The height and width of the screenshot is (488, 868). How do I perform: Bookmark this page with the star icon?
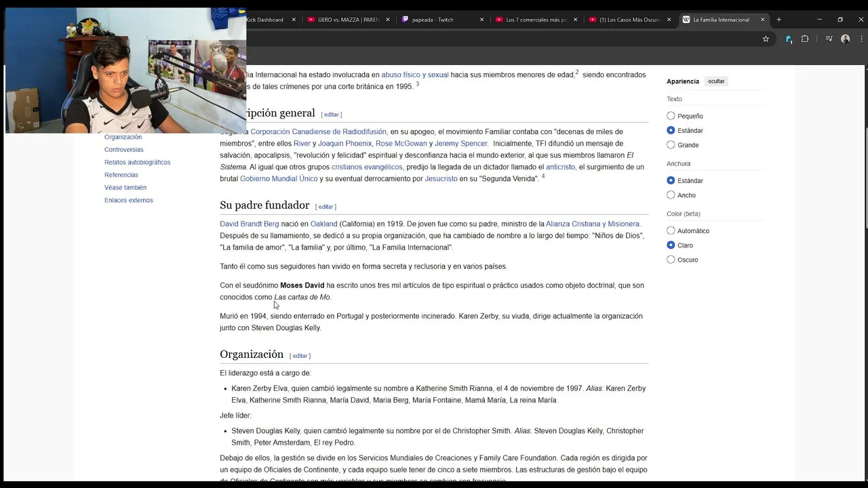[x=766, y=39]
